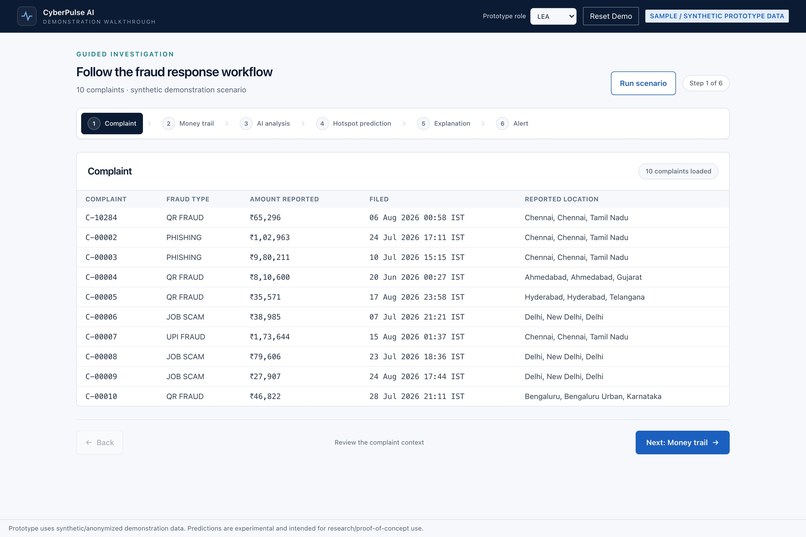The width and height of the screenshot is (806, 537).
Task: Click the UPI FRAUD type cell
Action: tap(186, 337)
